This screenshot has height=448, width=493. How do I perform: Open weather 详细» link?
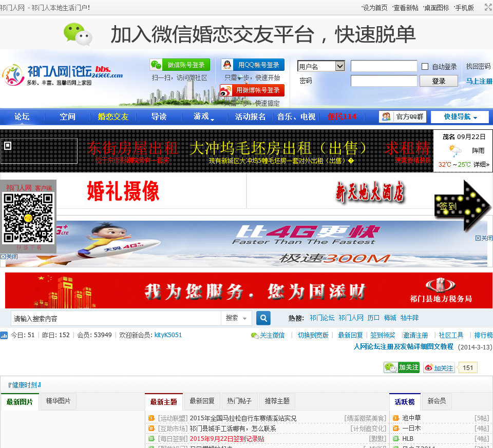click(481, 164)
